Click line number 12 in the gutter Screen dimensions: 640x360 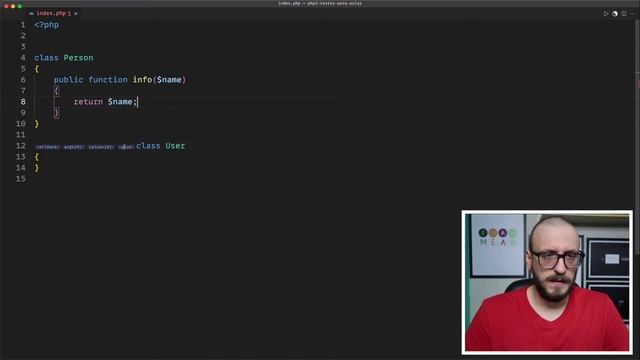pyautogui.click(x=21, y=146)
